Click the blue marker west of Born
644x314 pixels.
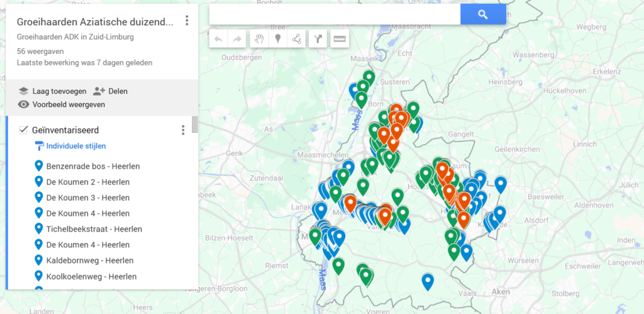click(354, 91)
